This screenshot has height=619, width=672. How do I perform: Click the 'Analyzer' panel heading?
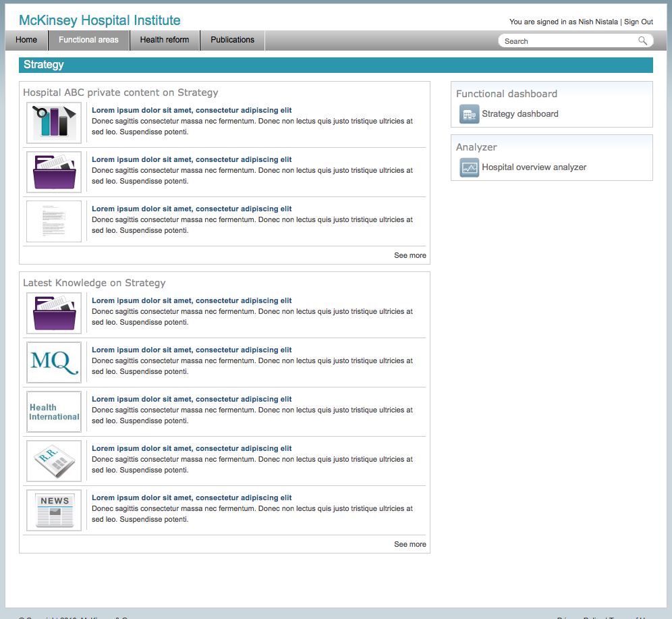point(476,147)
